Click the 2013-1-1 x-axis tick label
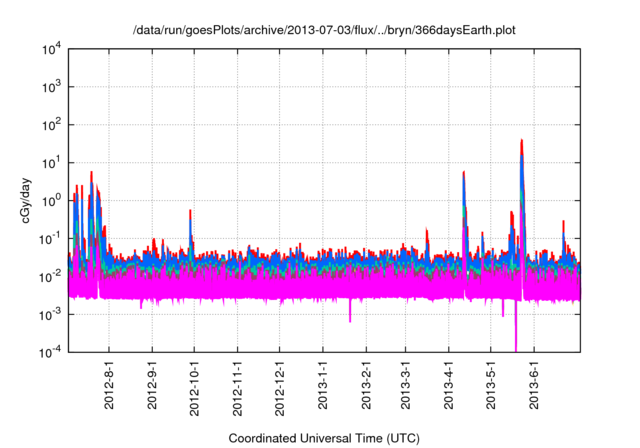The height and width of the screenshot is (448, 640). coord(322,385)
